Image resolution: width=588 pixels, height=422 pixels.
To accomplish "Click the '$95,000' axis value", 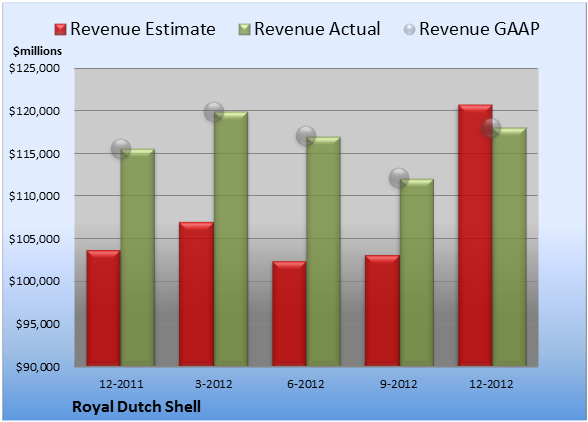I will (38, 324).
